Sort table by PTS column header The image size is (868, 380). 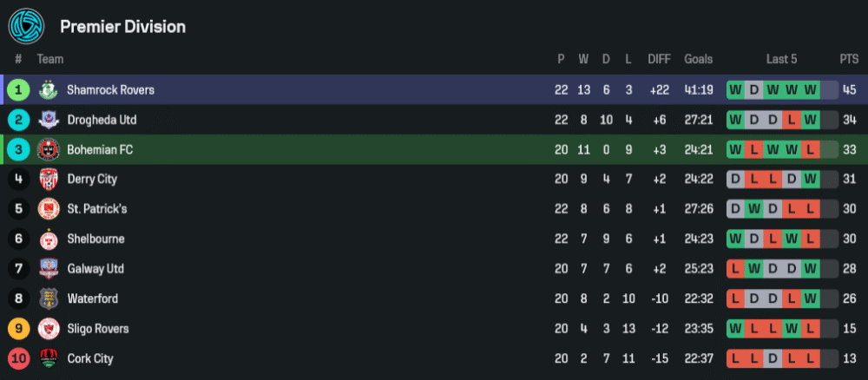point(848,59)
